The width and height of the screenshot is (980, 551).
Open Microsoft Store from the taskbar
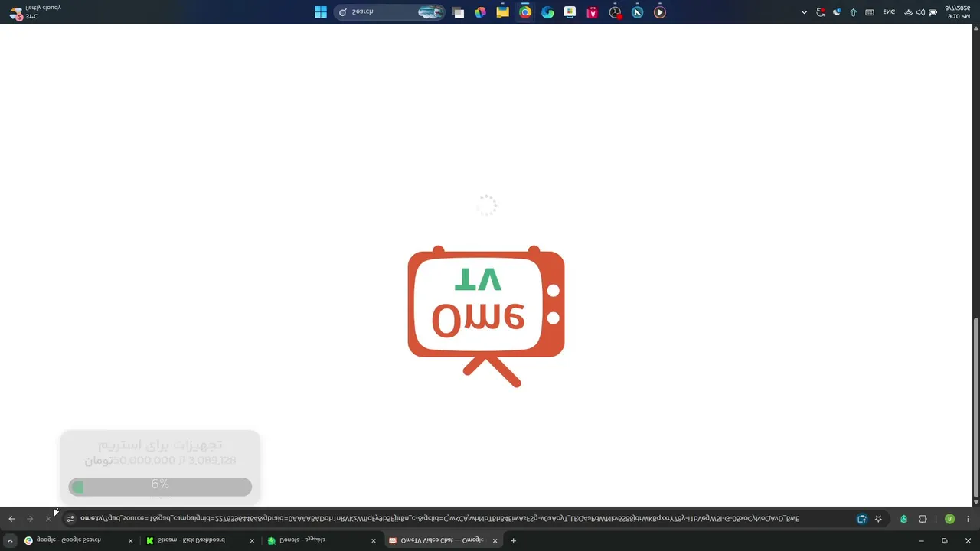[x=570, y=12]
